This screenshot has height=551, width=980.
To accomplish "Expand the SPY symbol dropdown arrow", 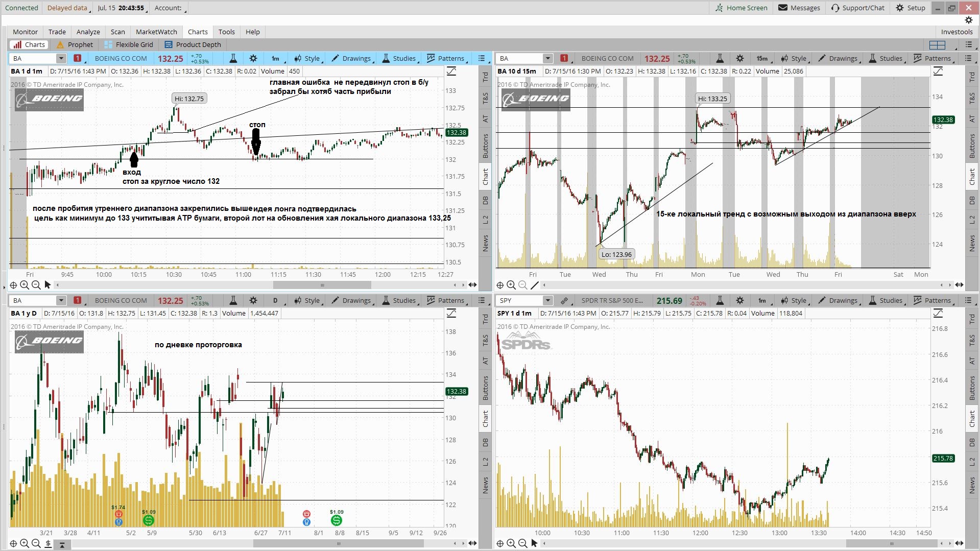I will coord(547,300).
